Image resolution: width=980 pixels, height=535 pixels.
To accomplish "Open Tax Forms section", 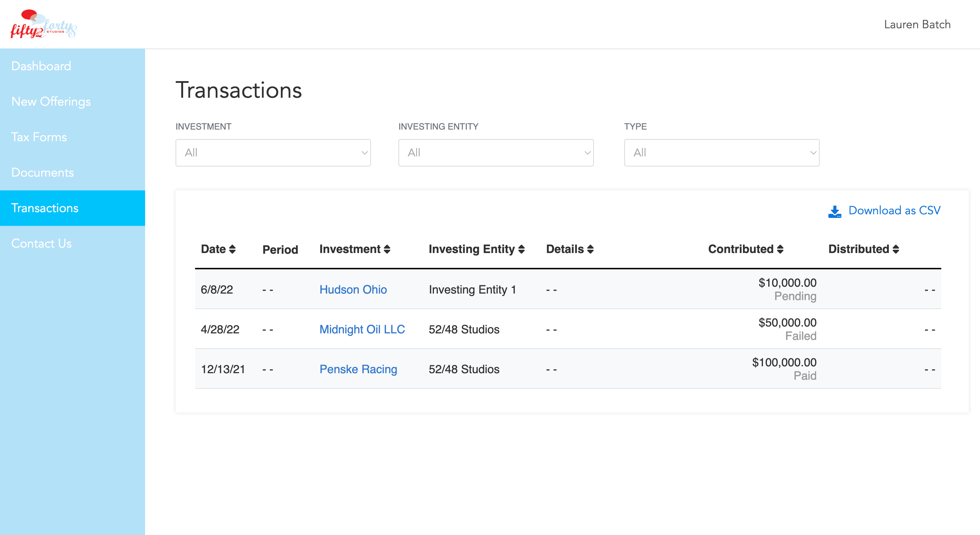I will point(39,137).
